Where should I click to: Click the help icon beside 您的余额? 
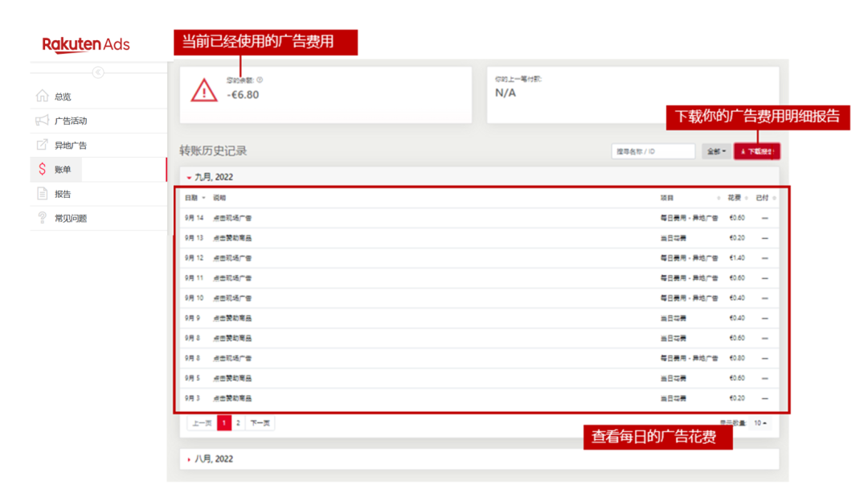pos(260,80)
